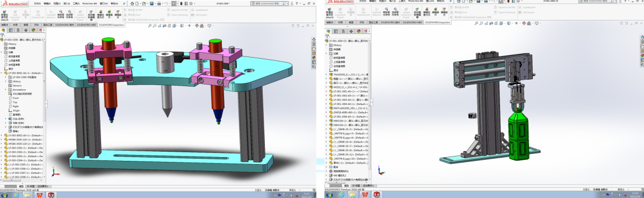Open the ConfigurationManager tab in the right window panel
644x198 pixels.
[x=344, y=31]
